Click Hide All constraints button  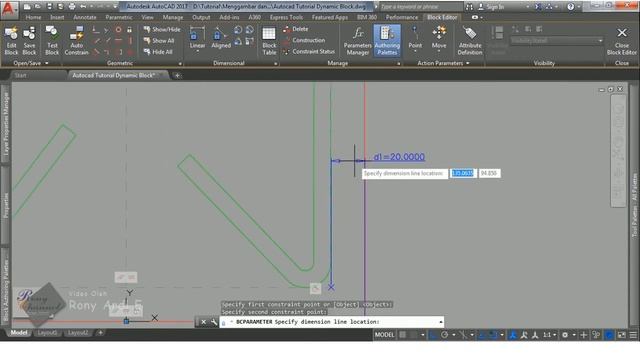tap(158, 52)
